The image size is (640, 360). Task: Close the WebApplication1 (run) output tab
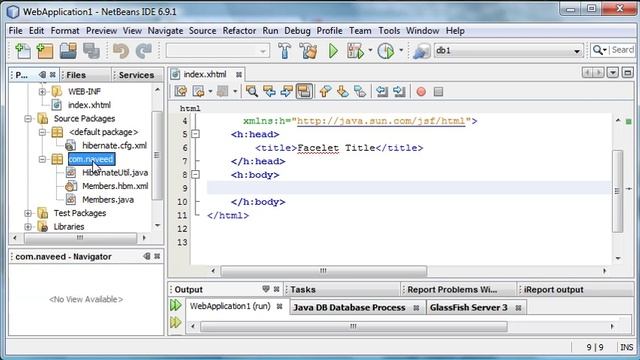point(280,306)
